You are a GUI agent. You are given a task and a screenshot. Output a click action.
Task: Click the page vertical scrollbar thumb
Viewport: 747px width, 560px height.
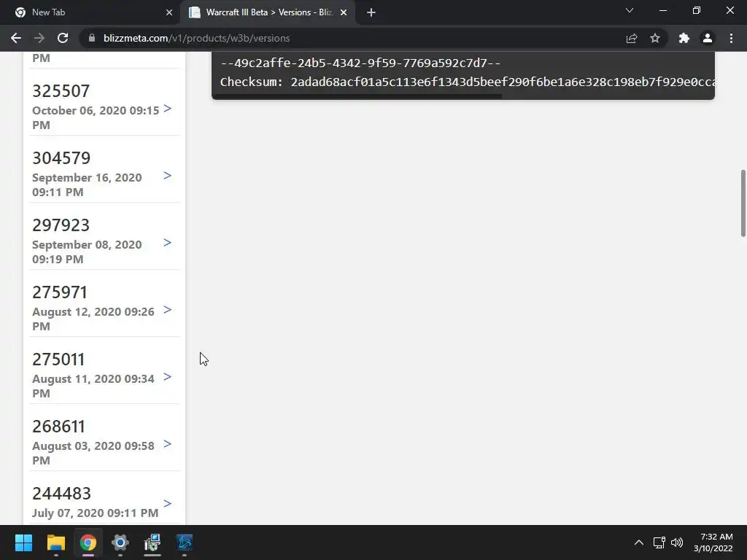[x=743, y=203]
